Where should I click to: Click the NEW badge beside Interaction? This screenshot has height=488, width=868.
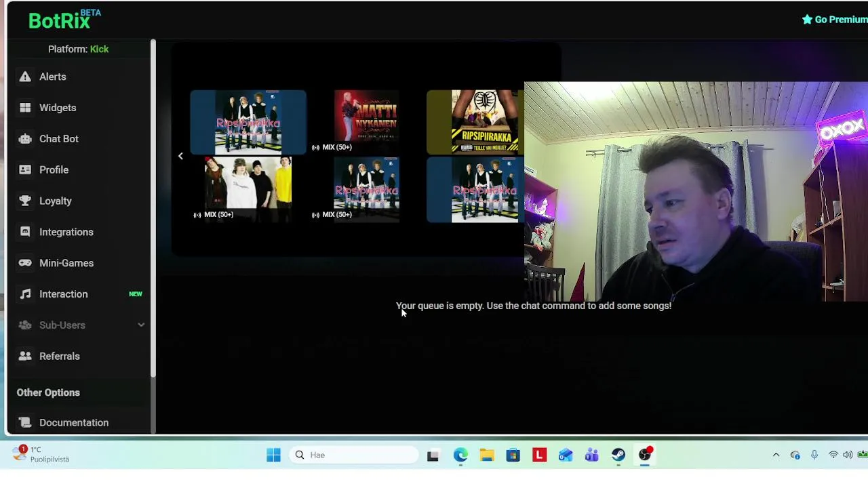[x=136, y=294]
